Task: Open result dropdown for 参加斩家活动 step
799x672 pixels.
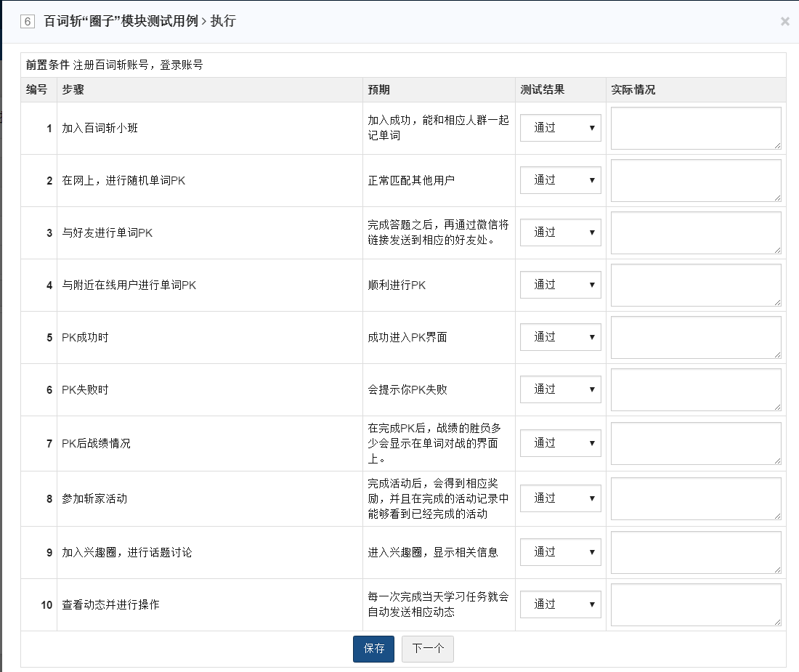Action: point(560,498)
